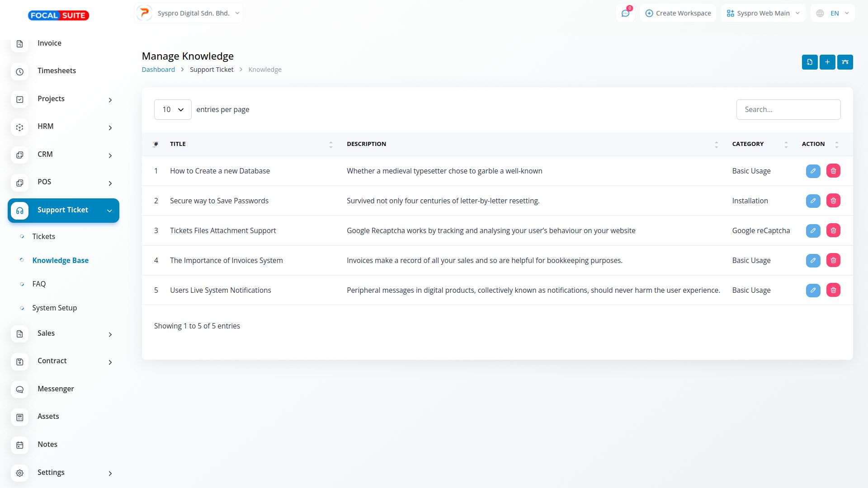Click the plus button to add knowledge
This screenshot has height=488, width=868.
tap(827, 62)
